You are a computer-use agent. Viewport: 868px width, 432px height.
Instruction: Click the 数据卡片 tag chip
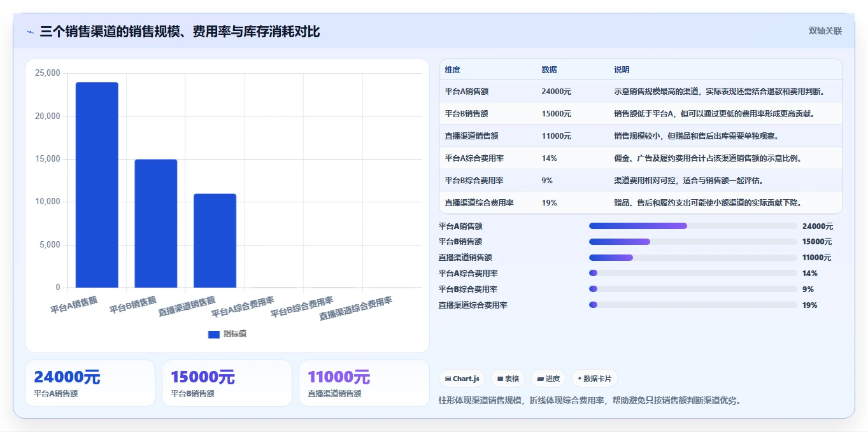pyautogui.click(x=595, y=379)
